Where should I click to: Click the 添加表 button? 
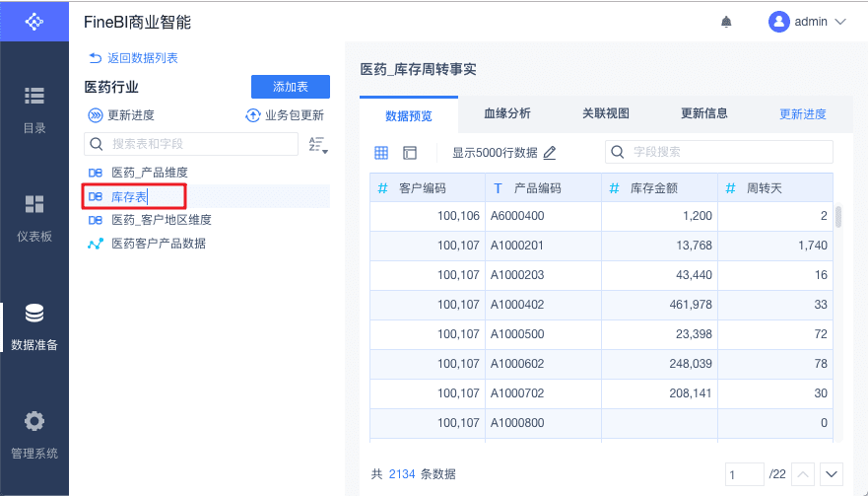(291, 87)
